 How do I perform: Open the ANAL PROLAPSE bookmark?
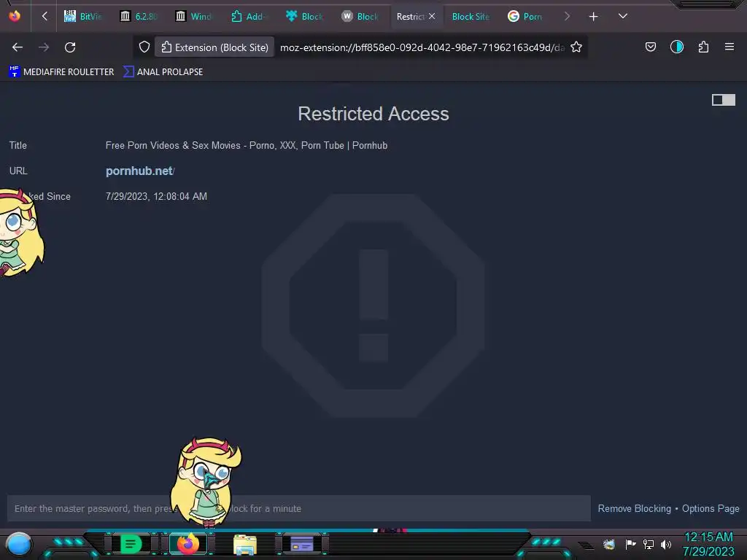163,72
